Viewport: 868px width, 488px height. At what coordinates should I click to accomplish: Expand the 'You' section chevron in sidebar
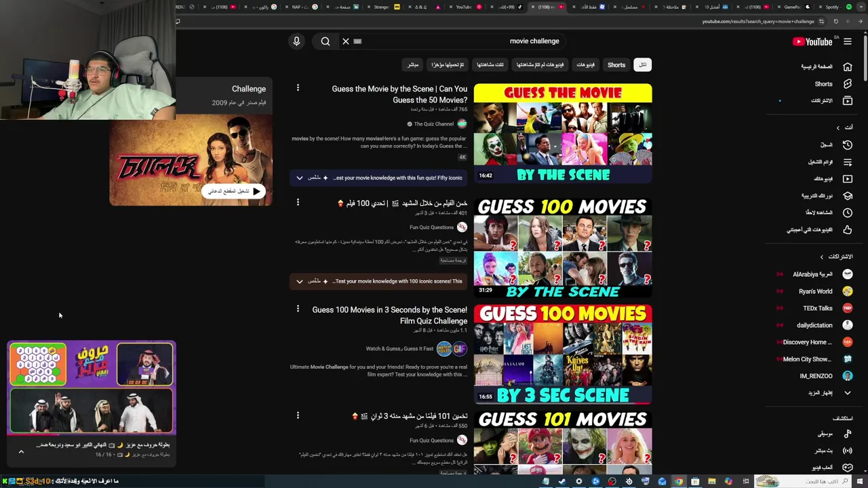click(x=837, y=127)
